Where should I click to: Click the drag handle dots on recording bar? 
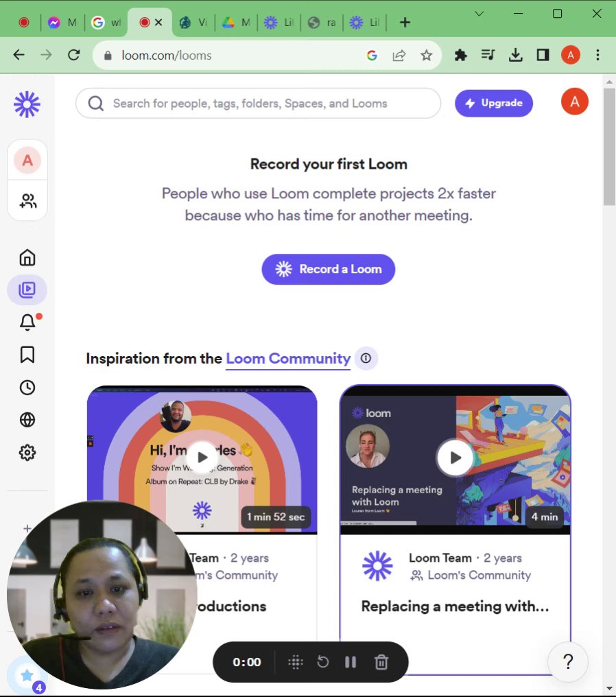[x=296, y=662]
